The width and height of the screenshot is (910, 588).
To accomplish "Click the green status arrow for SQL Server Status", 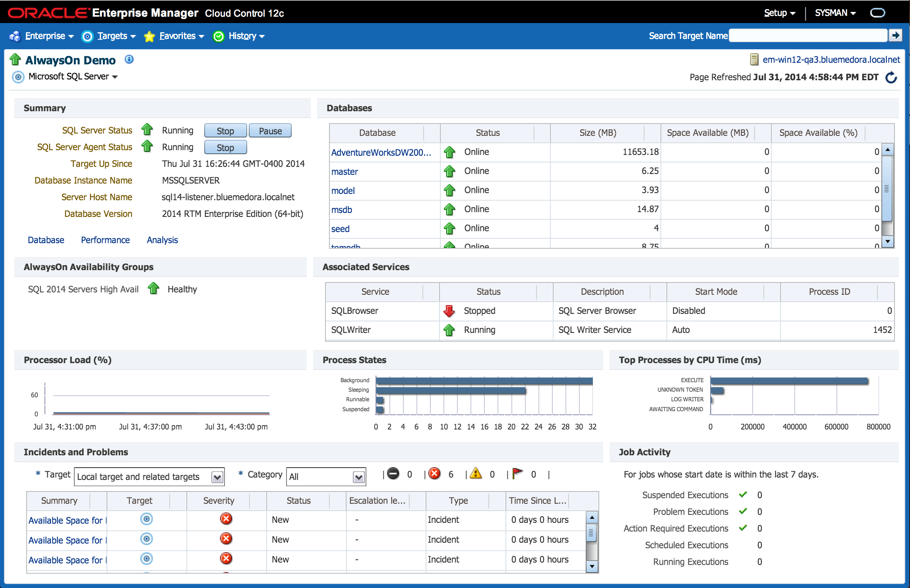I will pos(147,130).
